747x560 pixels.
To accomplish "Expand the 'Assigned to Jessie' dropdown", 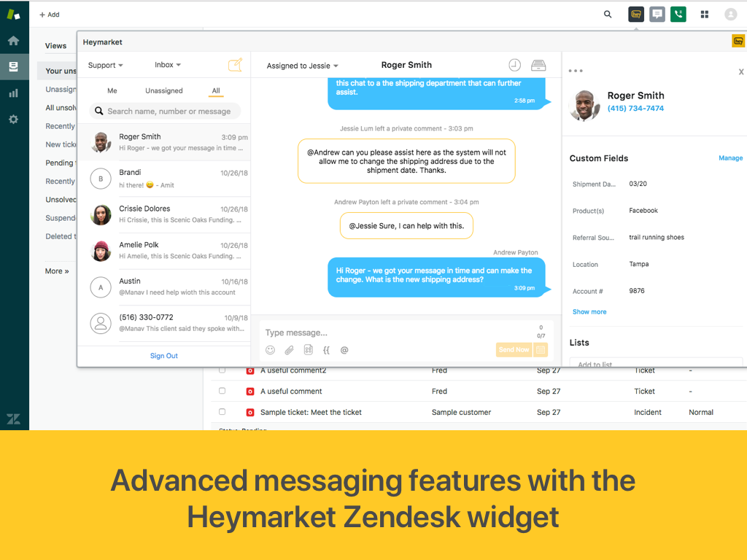I will pyautogui.click(x=302, y=66).
